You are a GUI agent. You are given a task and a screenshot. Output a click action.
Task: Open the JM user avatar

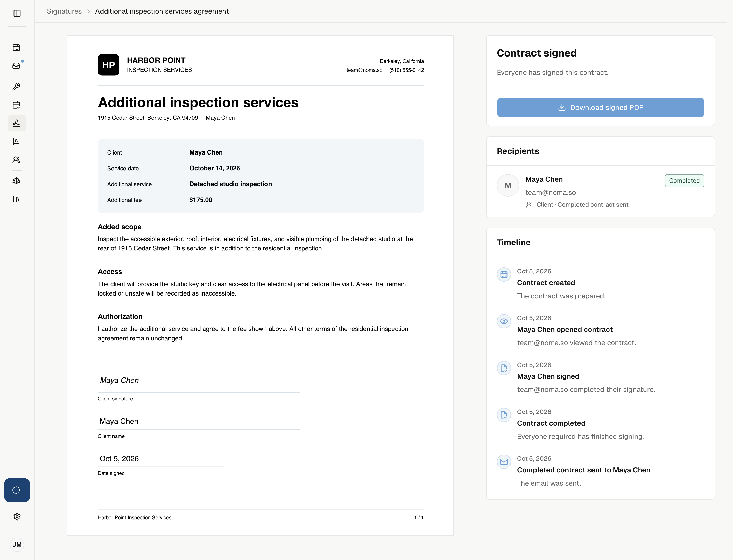[x=17, y=545]
